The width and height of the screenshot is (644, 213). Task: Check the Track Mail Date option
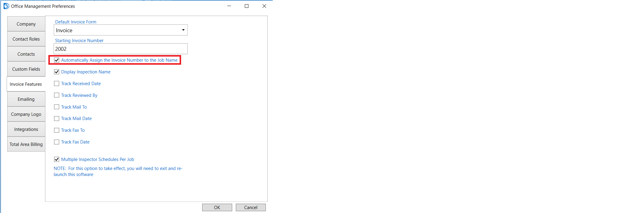(x=56, y=119)
